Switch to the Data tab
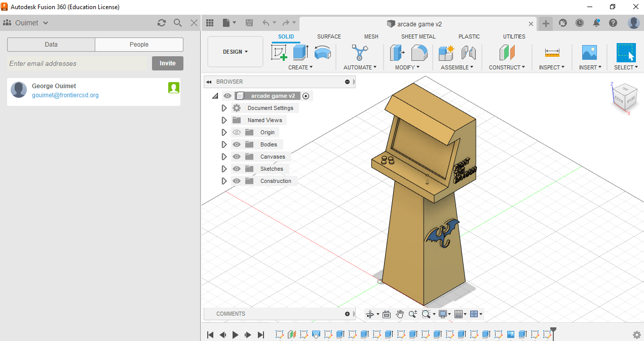Screen dimensions: 644x341 51,45
